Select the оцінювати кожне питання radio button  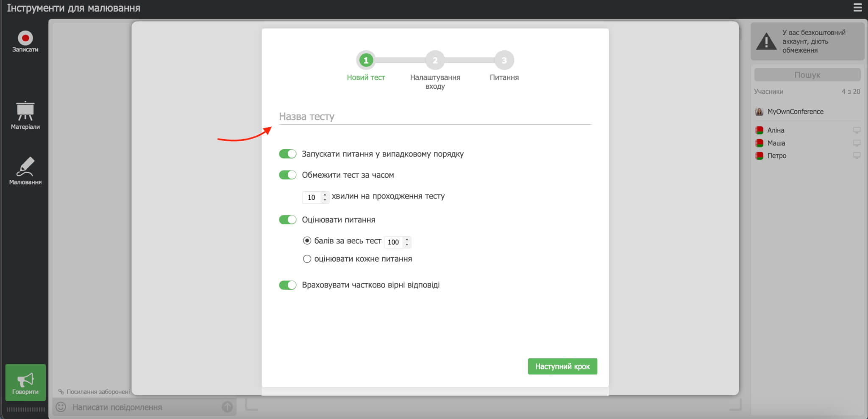pyautogui.click(x=307, y=259)
